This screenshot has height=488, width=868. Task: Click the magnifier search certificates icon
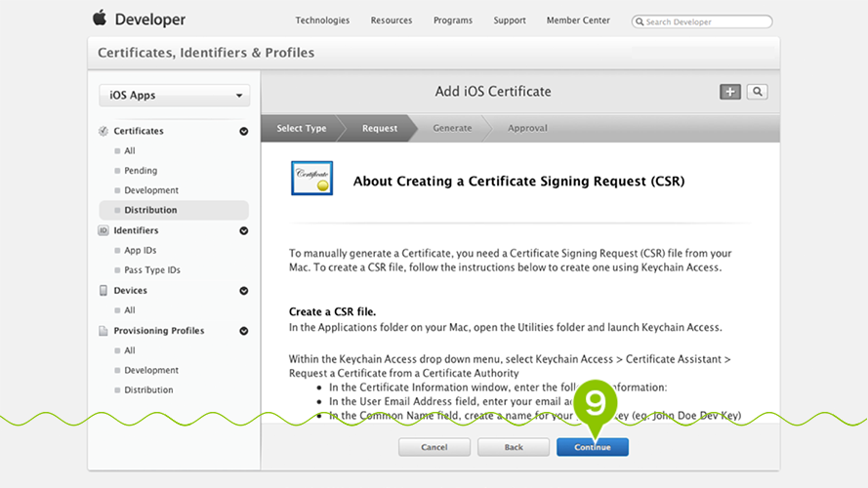tap(758, 92)
